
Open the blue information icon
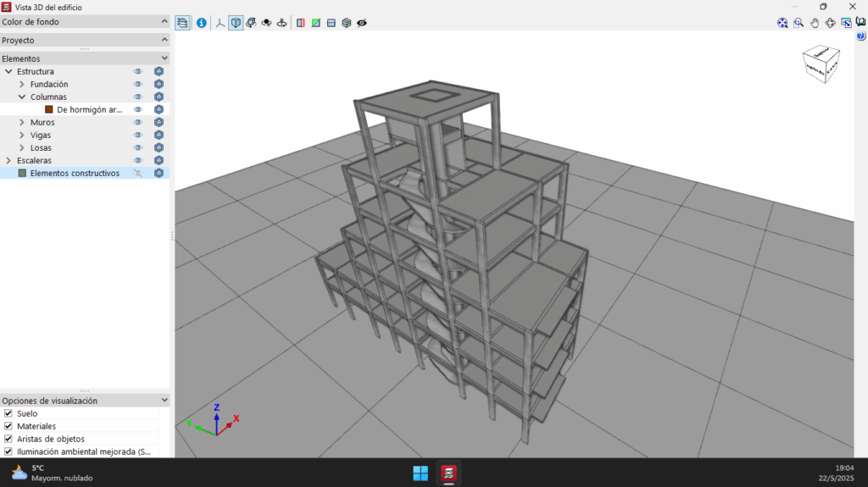coord(202,23)
